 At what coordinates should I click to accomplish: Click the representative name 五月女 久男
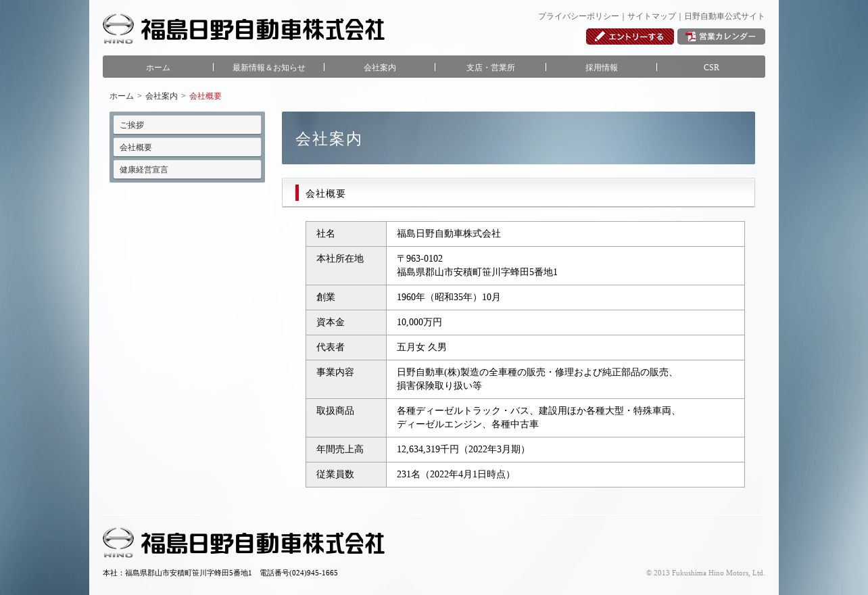[x=422, y=348]
